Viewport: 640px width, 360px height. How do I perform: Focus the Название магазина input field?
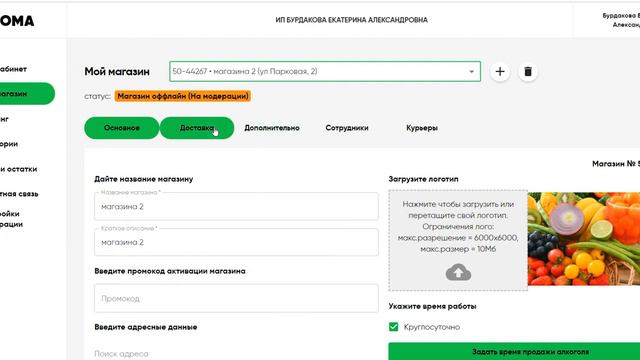click(236, 207)
